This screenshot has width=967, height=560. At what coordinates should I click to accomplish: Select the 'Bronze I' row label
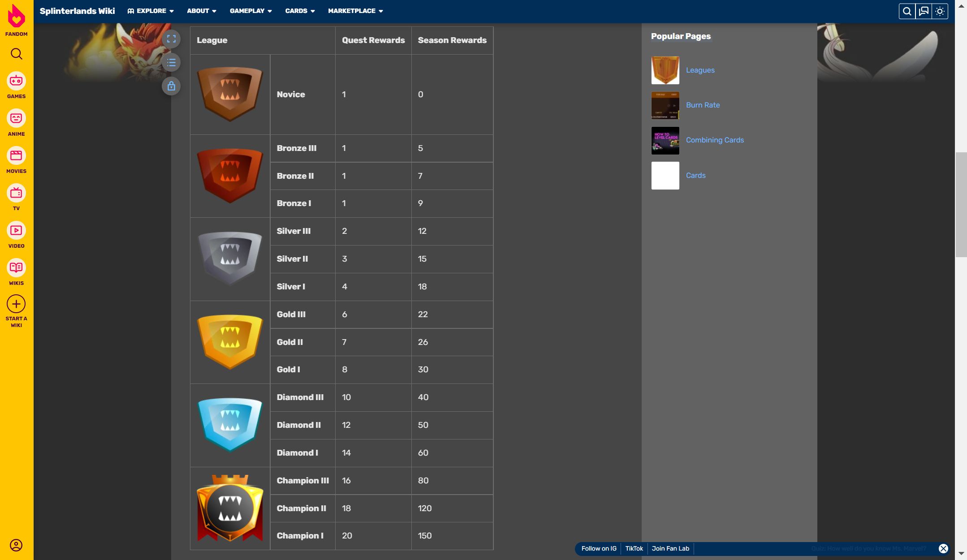pos(294,203)
